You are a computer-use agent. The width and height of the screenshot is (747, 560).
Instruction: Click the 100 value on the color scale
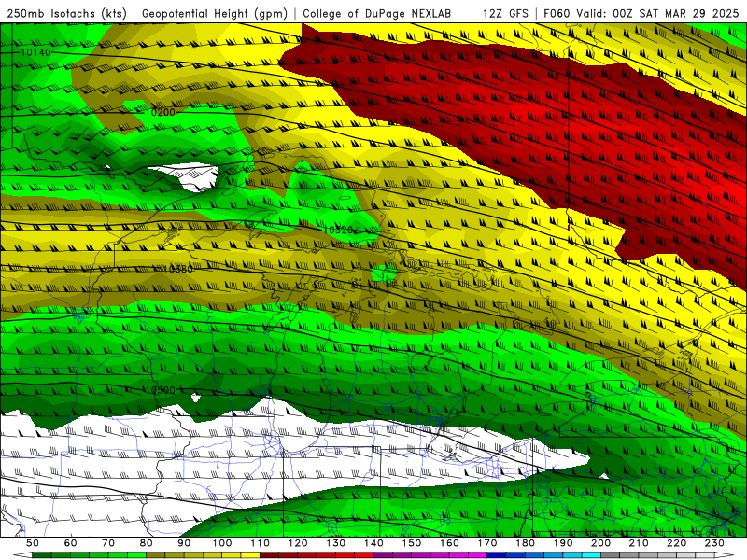(x=222, y=543)
